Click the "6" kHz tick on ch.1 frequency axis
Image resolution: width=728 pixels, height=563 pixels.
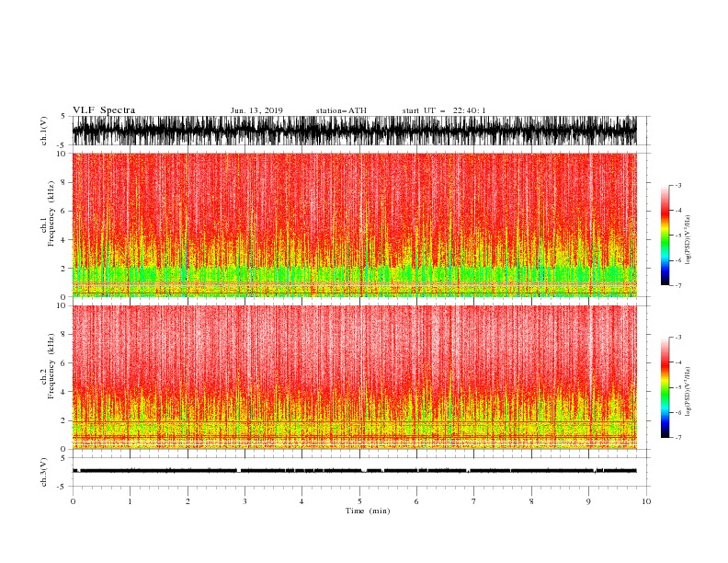click(63, 211)
